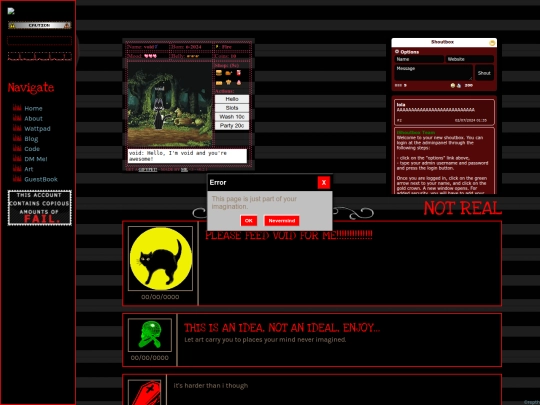The width and height of the screenshot is (540, 405).
Task: Click the shoutbox bell notification icon
Action: point(459,85)
